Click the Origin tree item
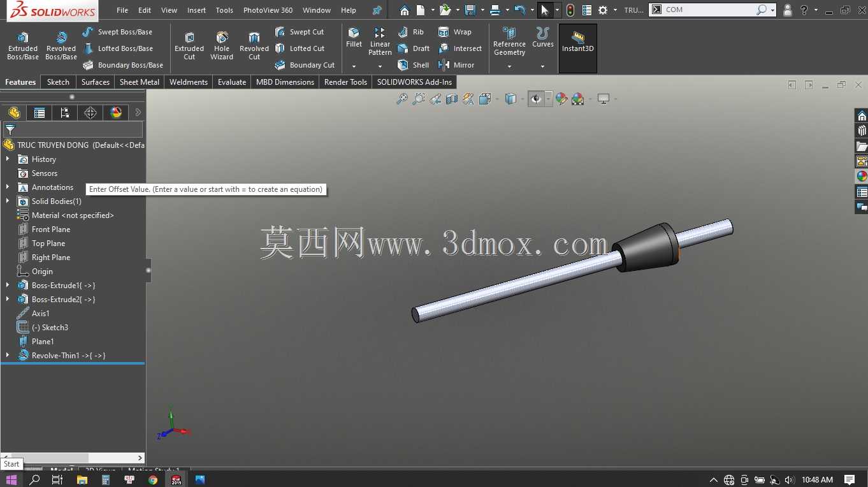Image resolution: width=868 pixels, height=487 pixels. coord(42,272)
